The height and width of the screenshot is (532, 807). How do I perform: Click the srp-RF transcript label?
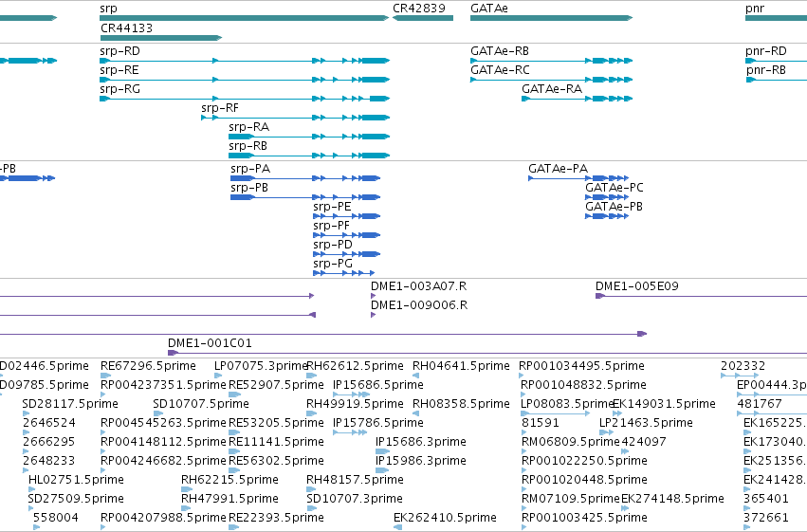(220, 108)
